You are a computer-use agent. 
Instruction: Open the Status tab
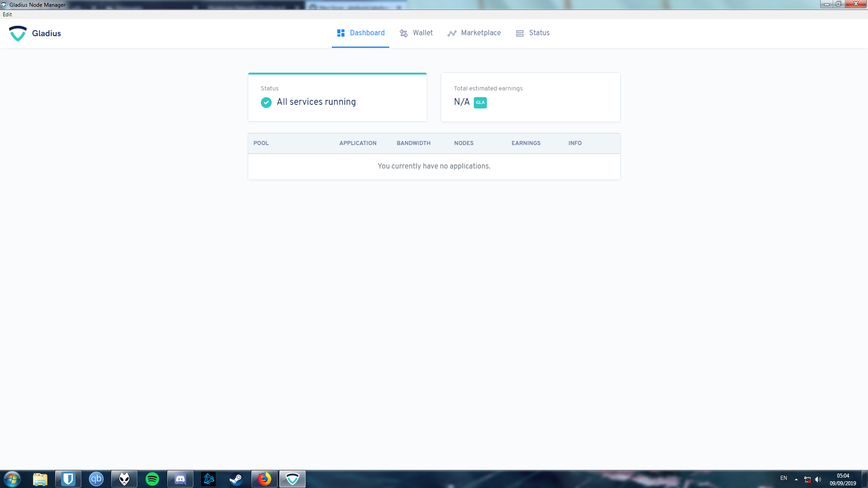coord(533,33)
